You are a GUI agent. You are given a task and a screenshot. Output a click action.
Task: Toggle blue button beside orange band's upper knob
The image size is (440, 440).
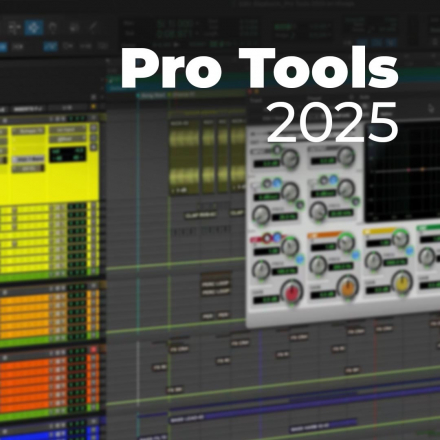click(355, 255)
